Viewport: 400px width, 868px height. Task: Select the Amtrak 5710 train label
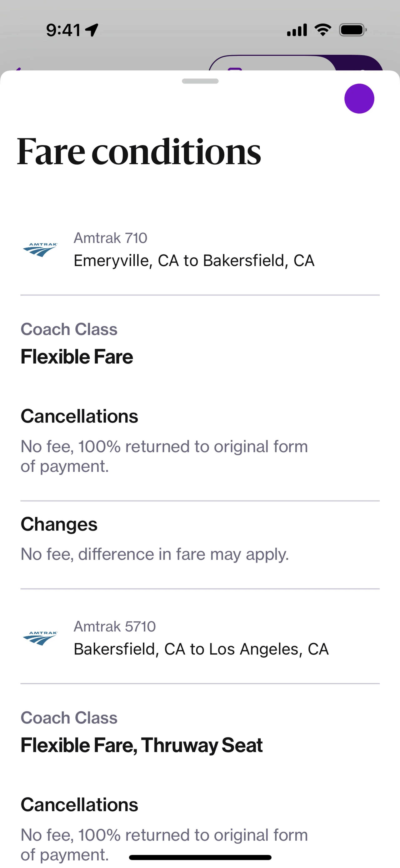(x=114, y=626)
